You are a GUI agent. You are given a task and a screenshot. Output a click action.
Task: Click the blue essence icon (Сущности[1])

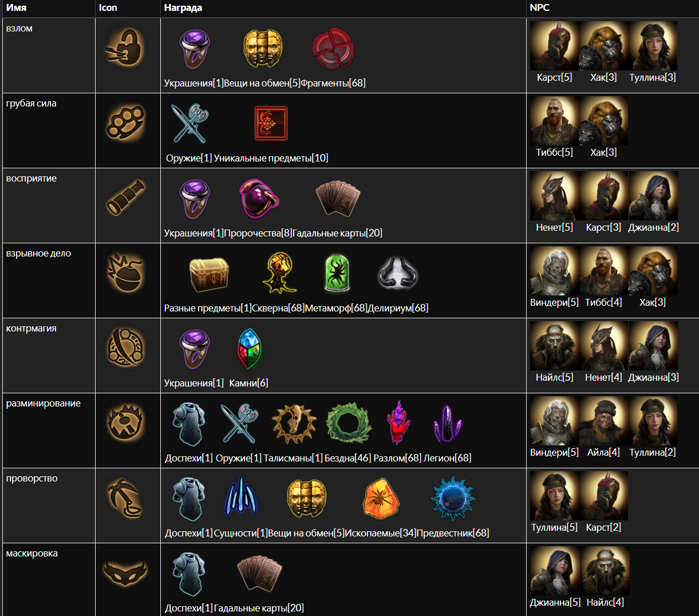240,498
